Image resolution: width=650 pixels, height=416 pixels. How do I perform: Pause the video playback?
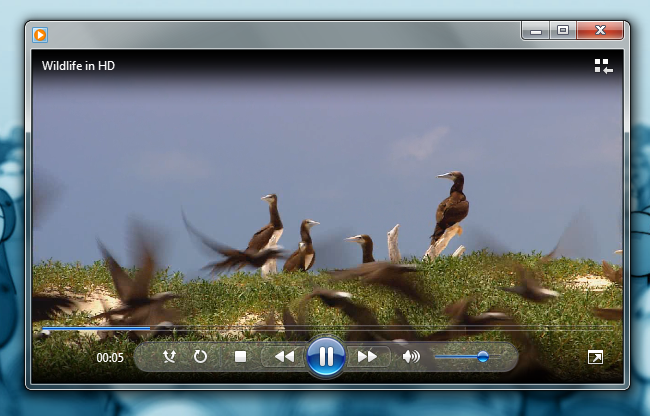coord(326,356)
